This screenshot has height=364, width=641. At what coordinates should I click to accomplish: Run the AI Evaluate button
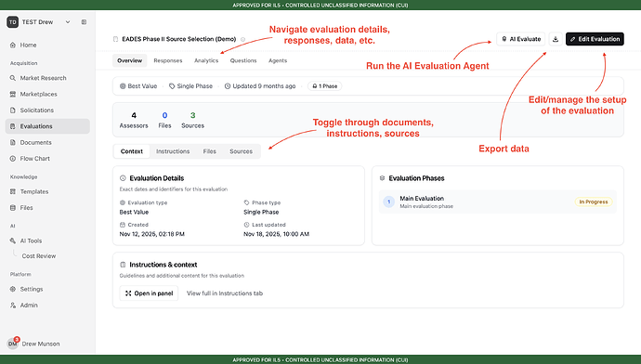coord(521,39)
